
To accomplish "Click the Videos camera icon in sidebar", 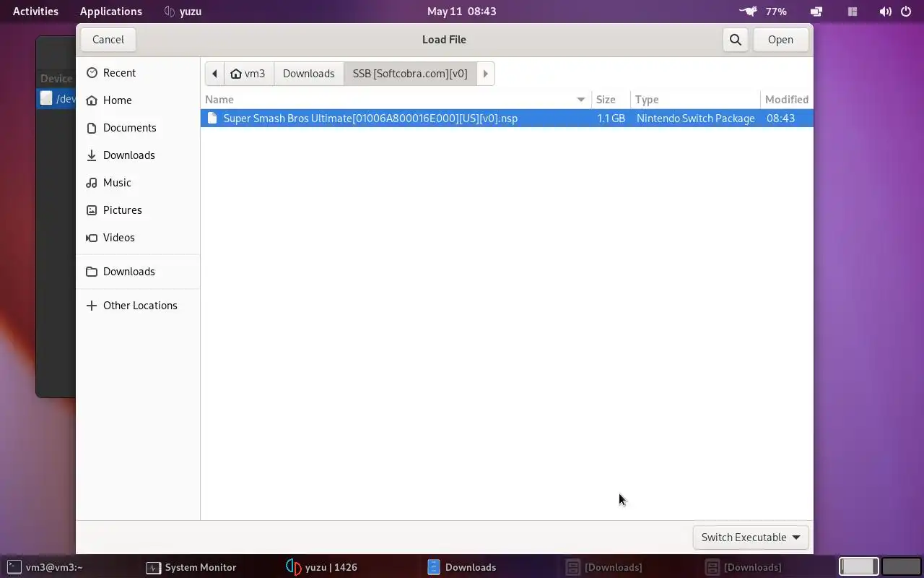I will tap(92, 238).
